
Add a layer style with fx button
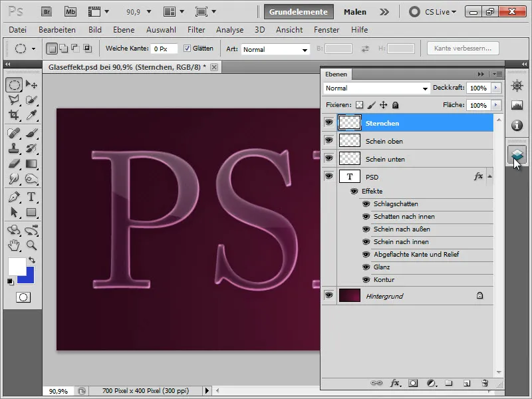(395, 383)
